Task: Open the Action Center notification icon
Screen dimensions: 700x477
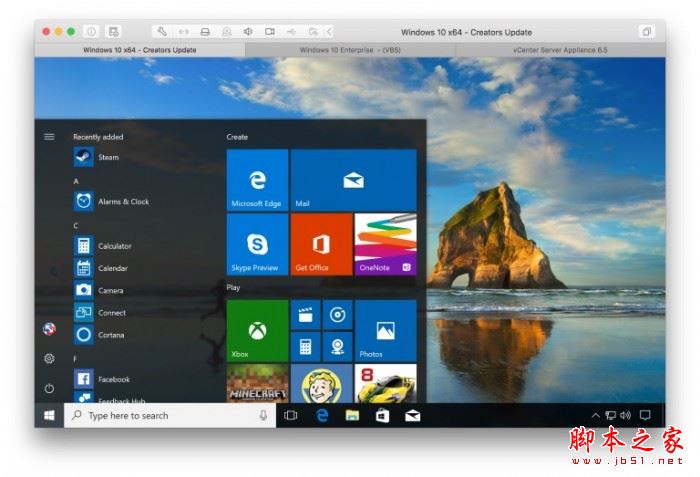Action: coord(645,416)
